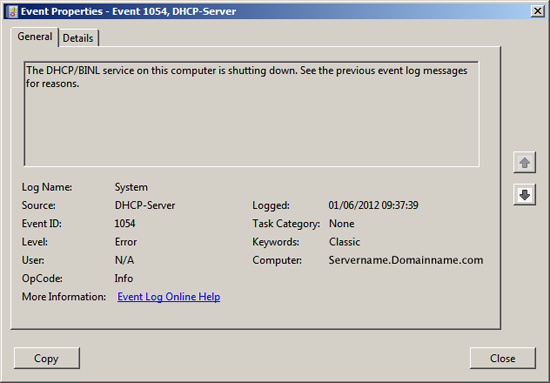
Task: Select the Source value DHCP-Server
Action: (145, 205)
